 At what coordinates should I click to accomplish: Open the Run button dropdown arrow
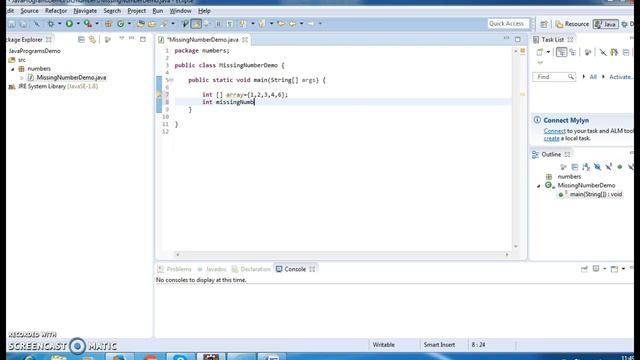click(x=78, y=24)
